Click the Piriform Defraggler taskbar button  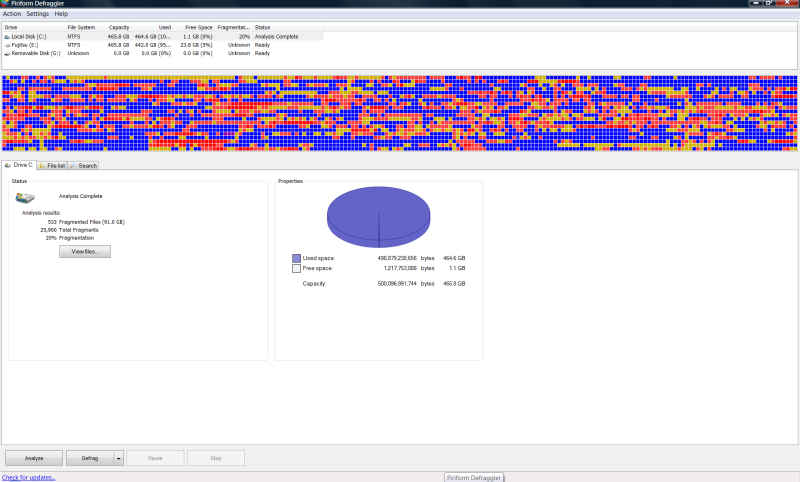coord(474,478)
